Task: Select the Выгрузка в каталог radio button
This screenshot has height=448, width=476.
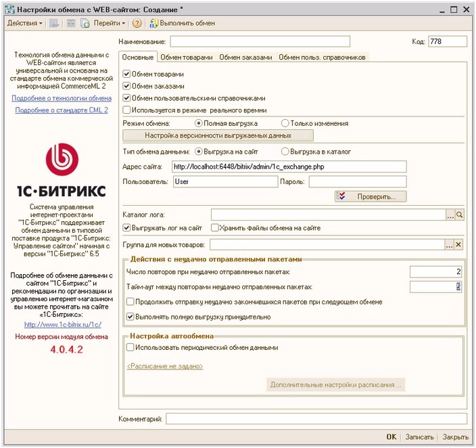Action: [x=285, y=152]
